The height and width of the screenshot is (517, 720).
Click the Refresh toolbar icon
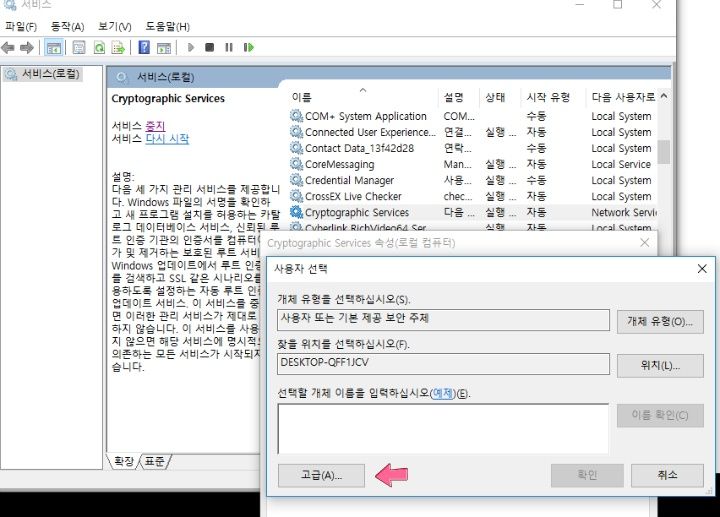click(x=99, y=47)
